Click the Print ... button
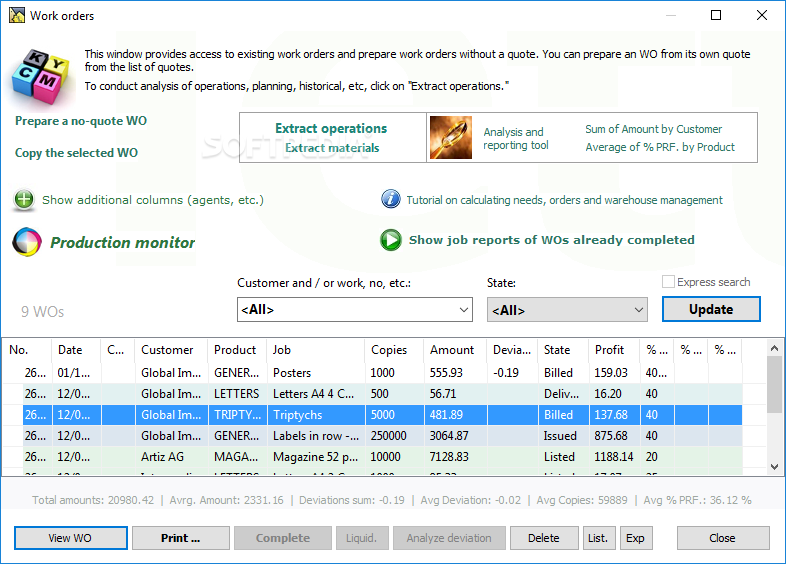Viewport: 786px width, 564px height. [x=181, y=538]
